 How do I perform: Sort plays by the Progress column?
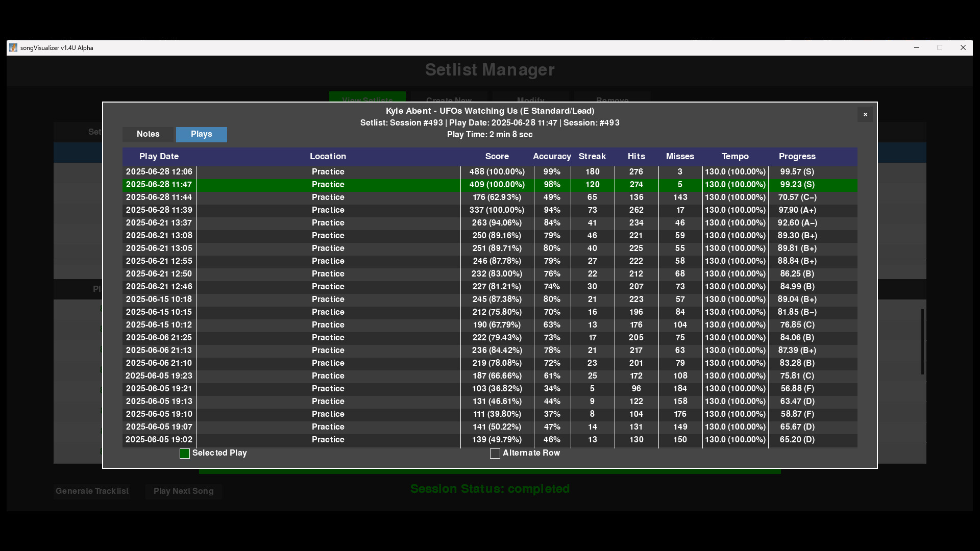click(x=797, y=156)
